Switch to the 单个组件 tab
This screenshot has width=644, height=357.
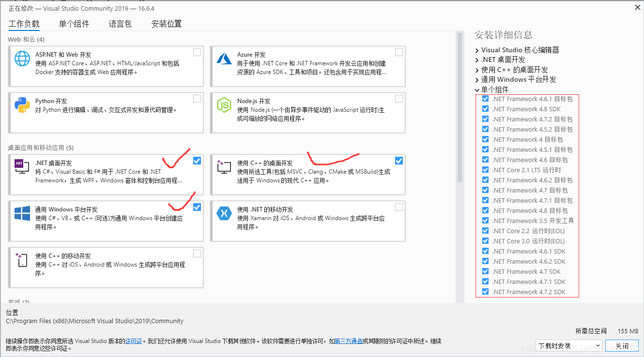[x=74, y=24]
